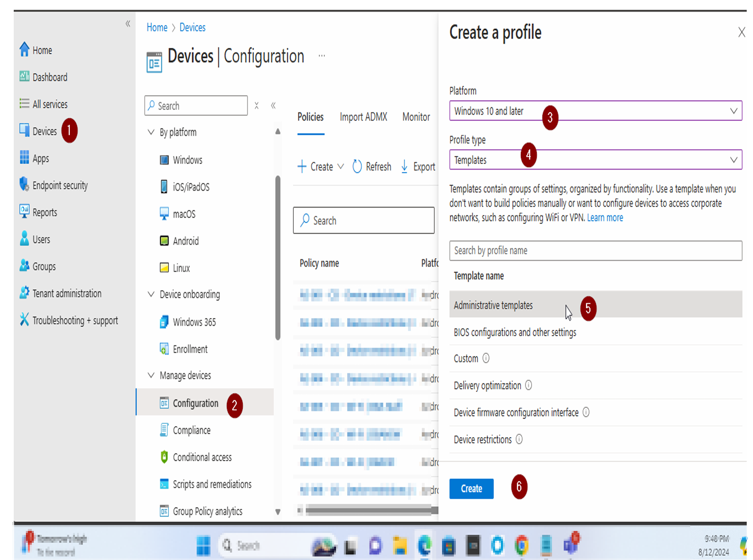Show info for Device restrictions
This screenshot has height=560, width=753.
coord(519,439)
